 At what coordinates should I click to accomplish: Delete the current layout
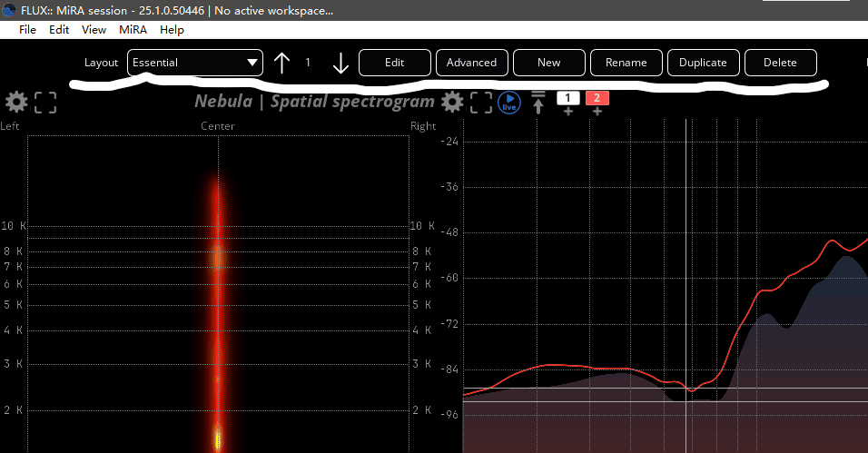click(x=781, y=63)
